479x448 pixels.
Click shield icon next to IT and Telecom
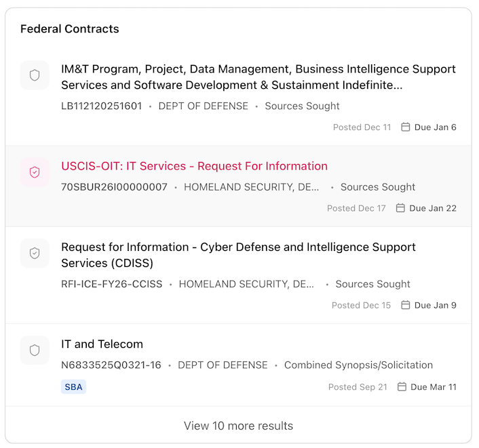pyautogui.click(x=35, y=350)
